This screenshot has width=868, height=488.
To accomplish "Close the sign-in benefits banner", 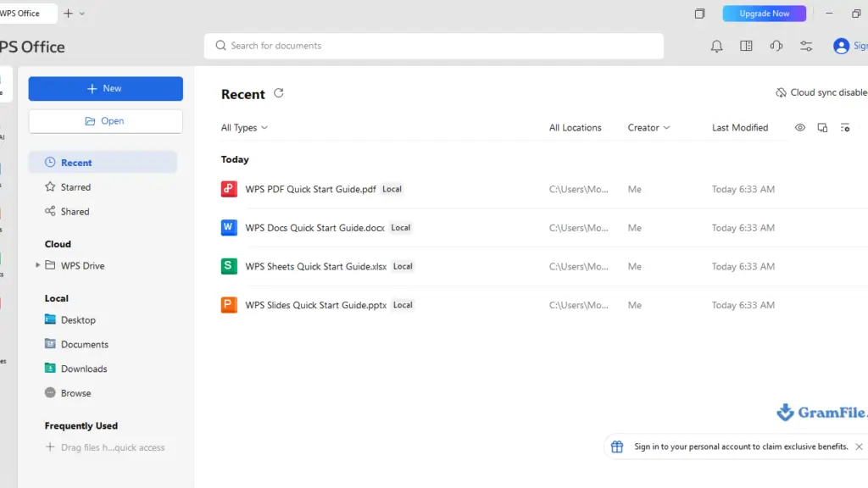I will (859, 446).
